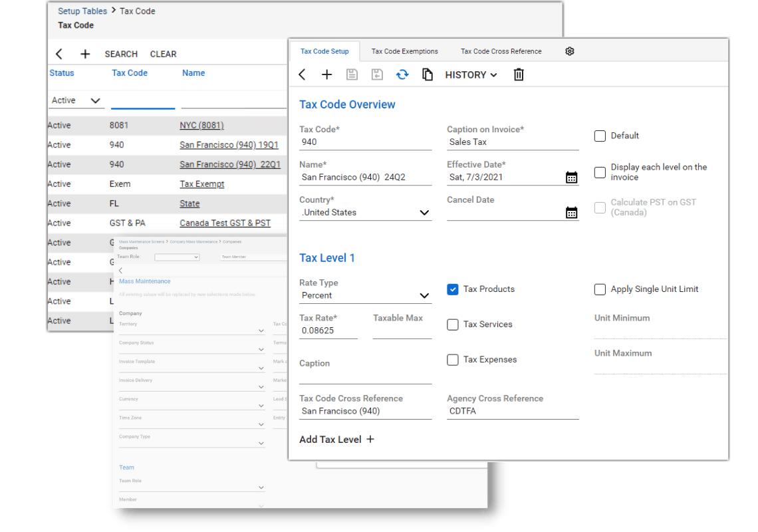Screen dimensions: 758x532
Task: Open Effective Date calendar picker
Action: [x=571, y=178]
